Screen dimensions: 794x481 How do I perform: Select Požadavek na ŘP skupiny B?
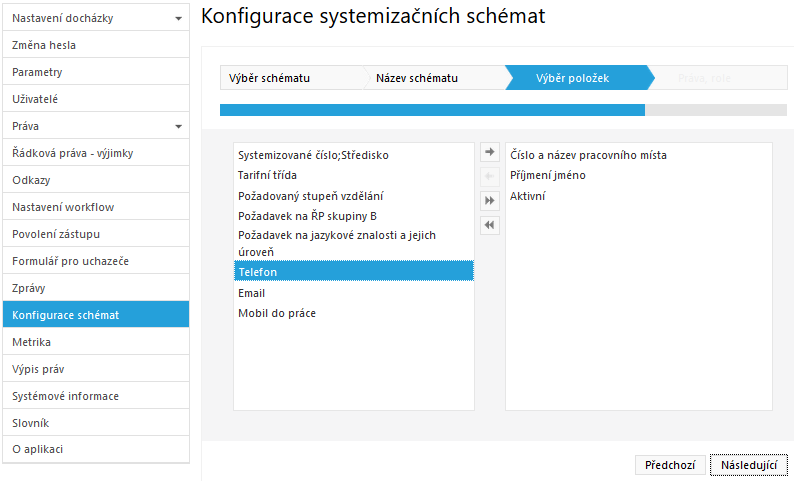point(354,216)
